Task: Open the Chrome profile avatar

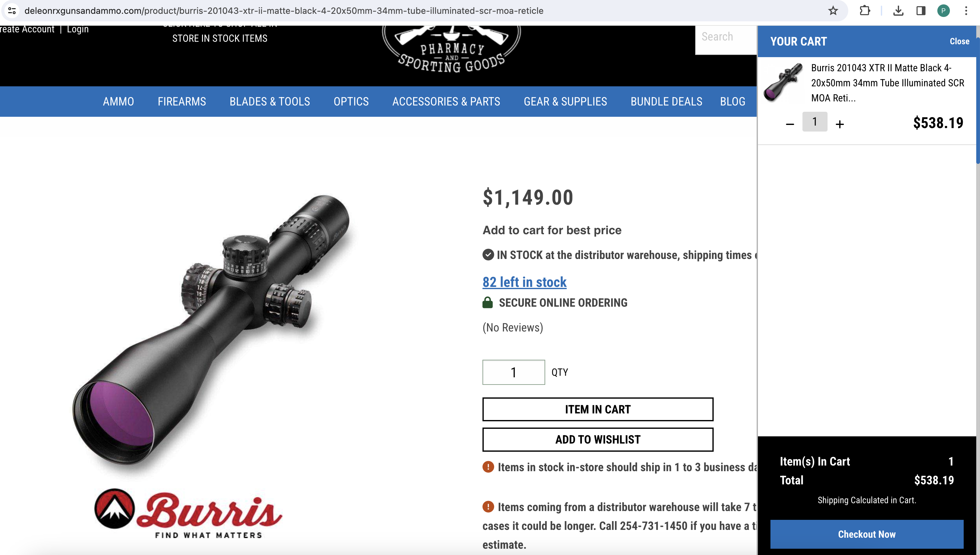Action: (x=943, y=11)
